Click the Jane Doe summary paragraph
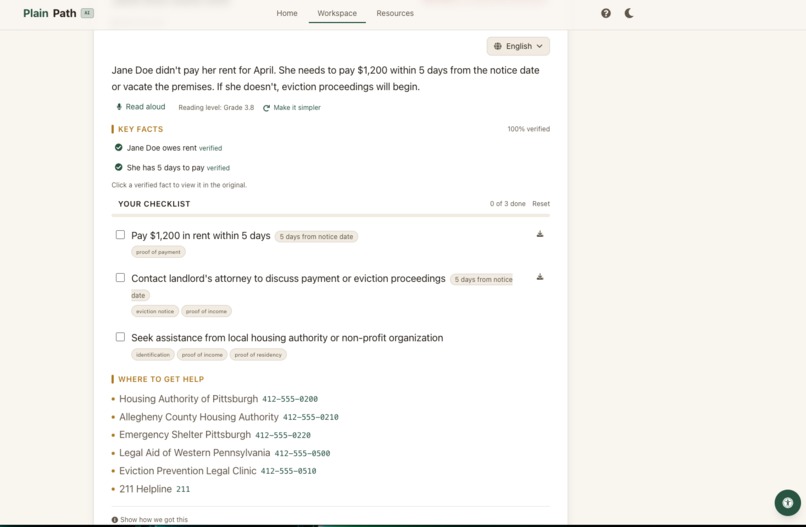 (325, 79)
